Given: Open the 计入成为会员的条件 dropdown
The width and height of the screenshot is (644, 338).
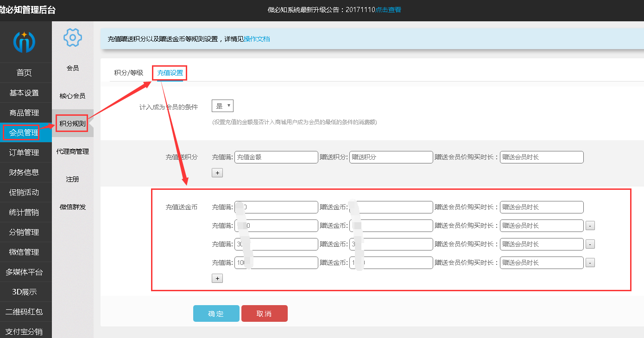Looking at the screenshot, I should (x=222, y=106).
